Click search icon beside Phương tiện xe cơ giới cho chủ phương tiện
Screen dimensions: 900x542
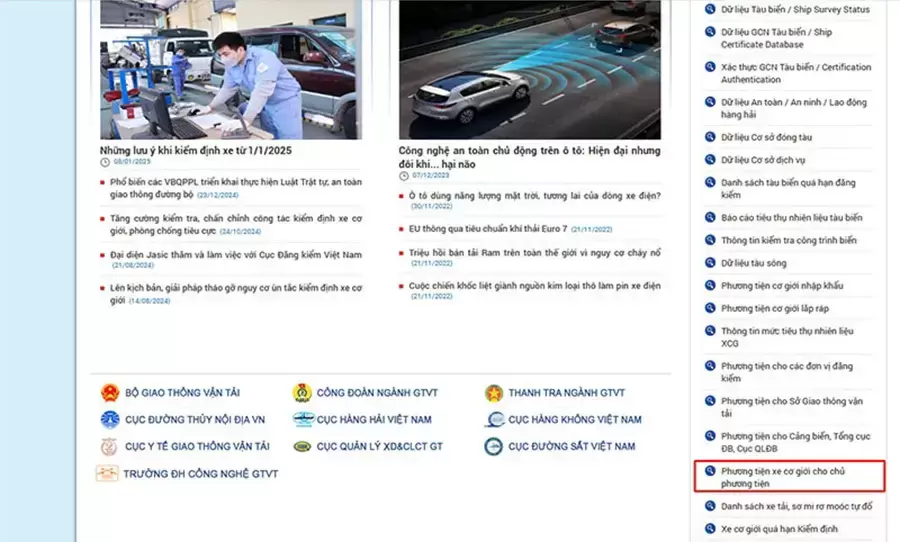tap(710, 471)
